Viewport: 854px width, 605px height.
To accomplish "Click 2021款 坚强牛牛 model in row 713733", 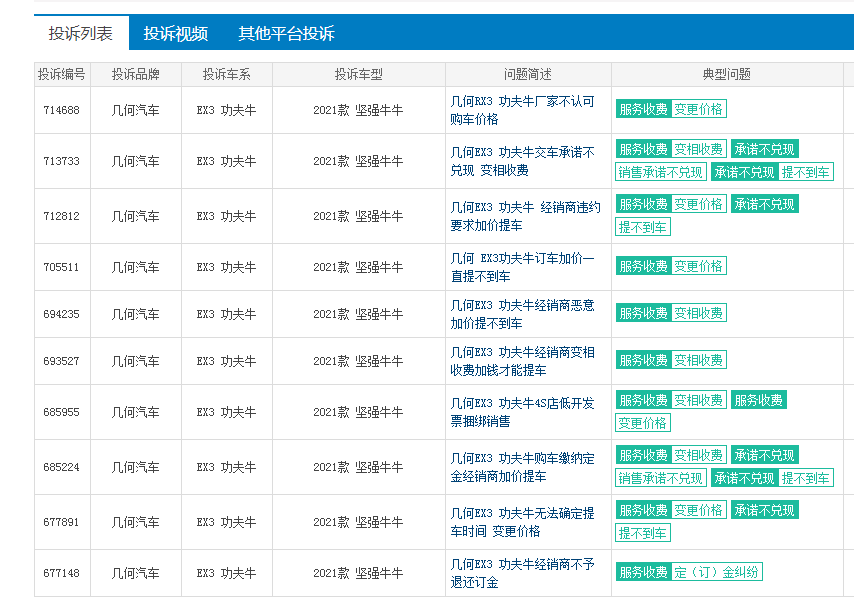I will coord(358,161).
